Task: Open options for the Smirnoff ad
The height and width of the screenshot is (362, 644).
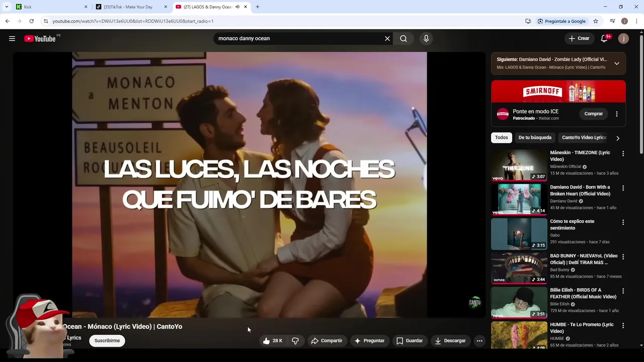Action: pos(617,114)
